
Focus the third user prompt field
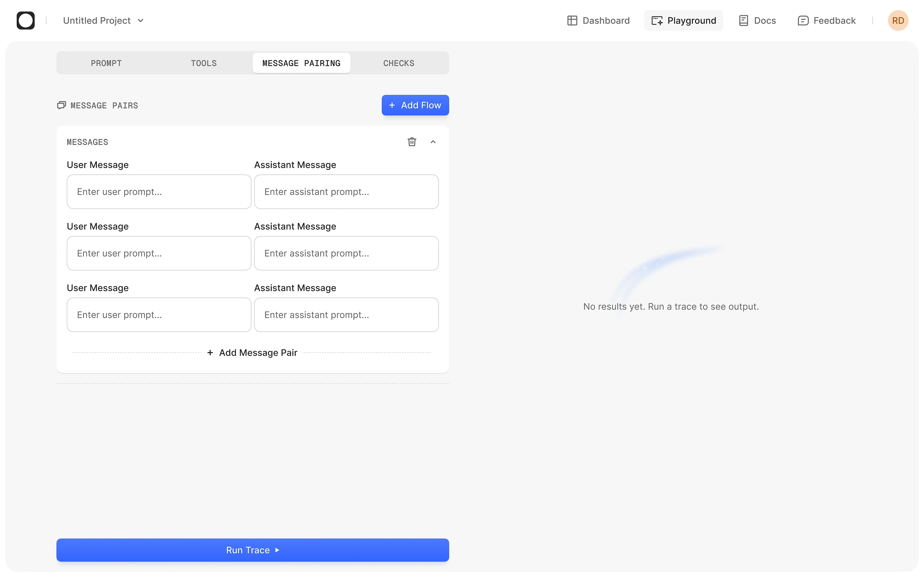(159, 315)
